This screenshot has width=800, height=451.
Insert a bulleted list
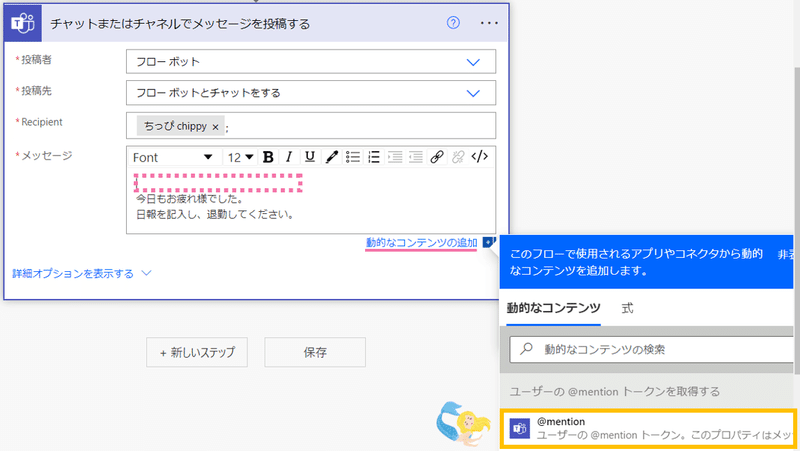353,157
